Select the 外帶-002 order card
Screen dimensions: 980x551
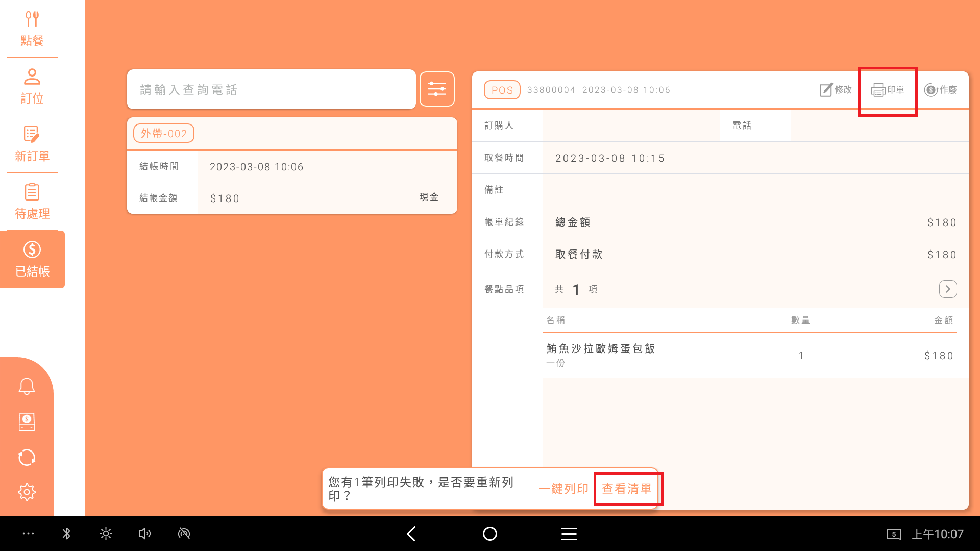coord(291,166)
